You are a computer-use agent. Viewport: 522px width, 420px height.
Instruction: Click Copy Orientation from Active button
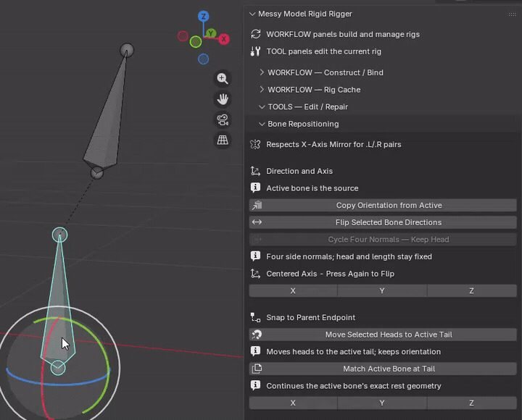pos(383,205)
